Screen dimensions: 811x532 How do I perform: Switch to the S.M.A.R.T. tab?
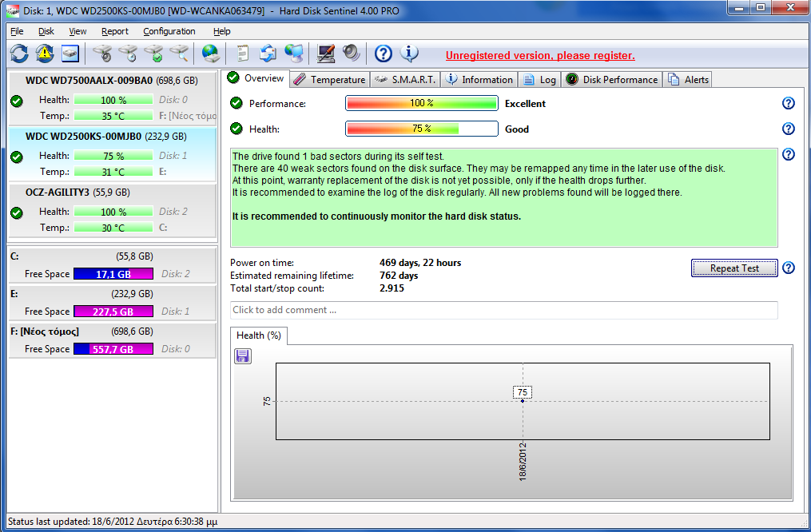(405, 80)
